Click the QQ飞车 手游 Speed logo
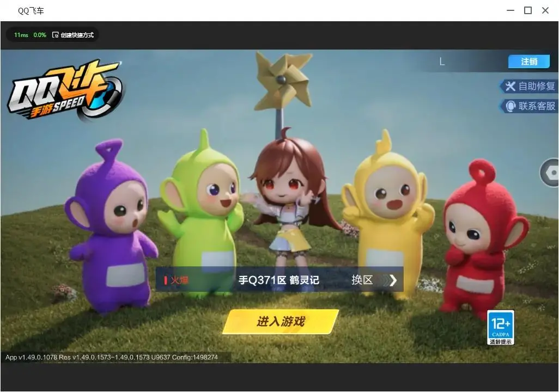Image resolution: width=559 pixels, height=392 pixels. (x=65, y=90)
